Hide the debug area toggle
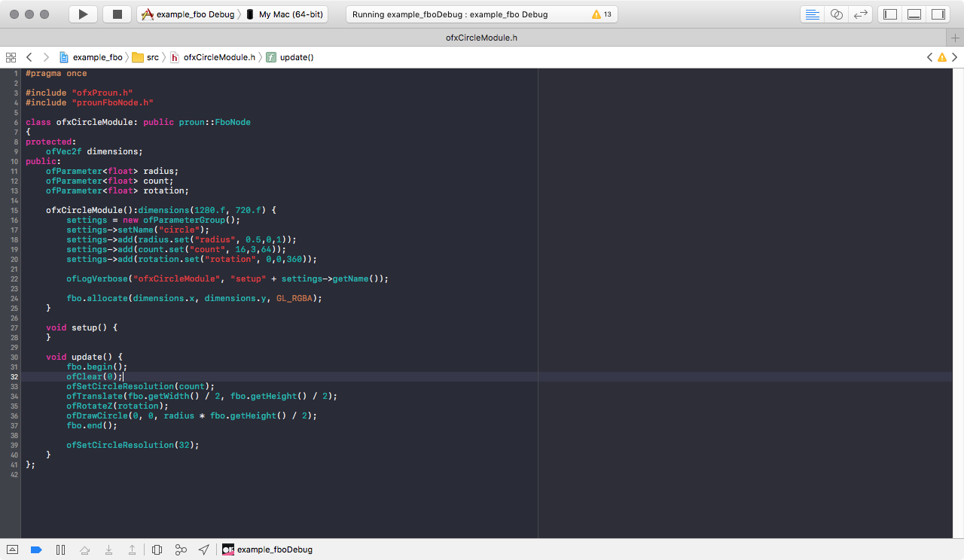 [x=12, y=549]
